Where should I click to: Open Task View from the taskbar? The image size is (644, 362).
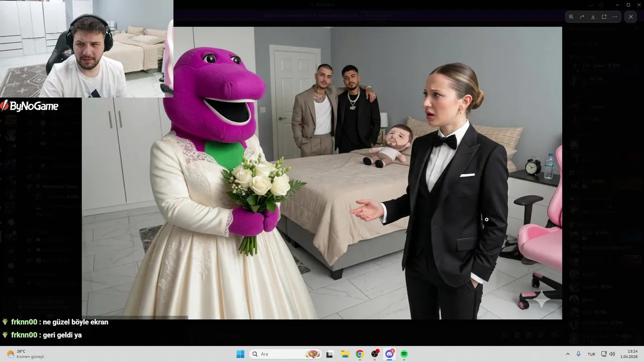click(x=330, y=354)
